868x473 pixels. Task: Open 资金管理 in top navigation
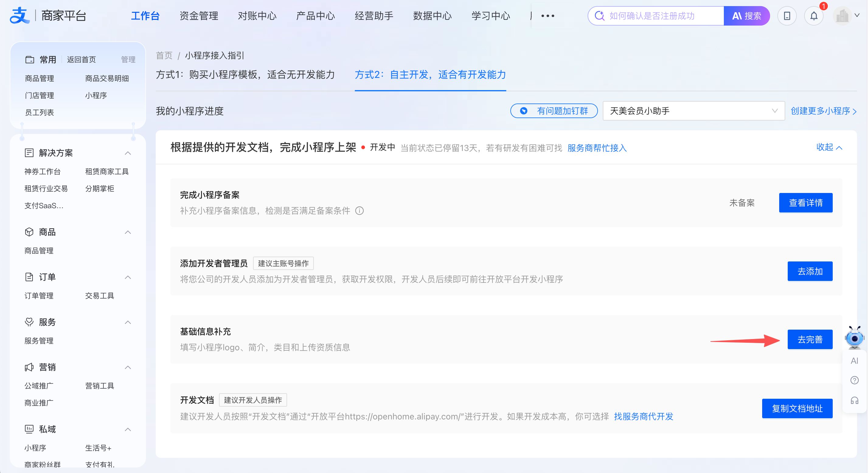[x=199, y=16]
